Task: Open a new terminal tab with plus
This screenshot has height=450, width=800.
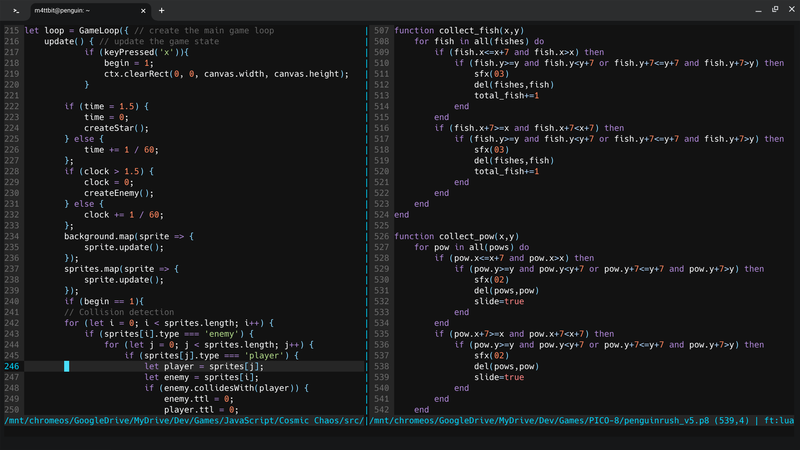Action: tap(161, 10)
